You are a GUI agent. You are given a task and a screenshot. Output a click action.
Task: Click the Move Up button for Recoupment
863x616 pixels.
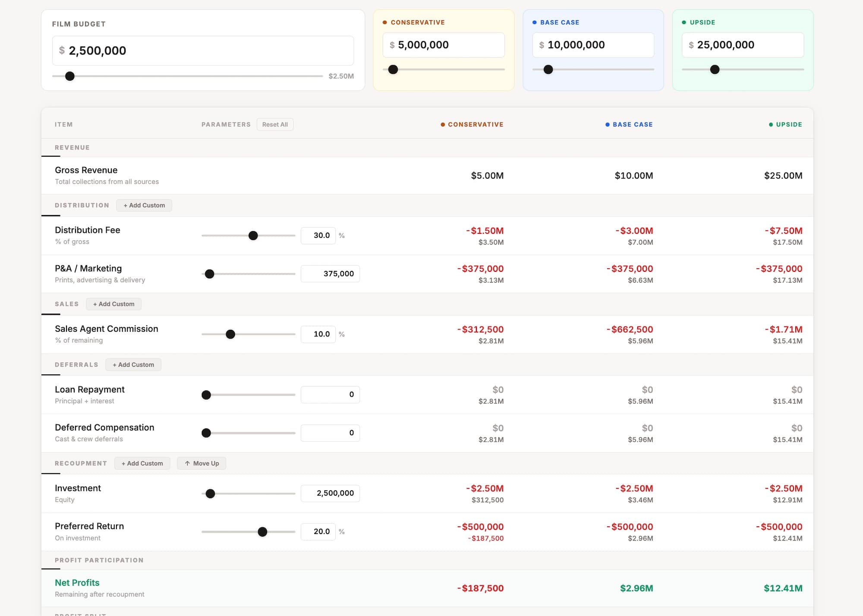[201, 463]
